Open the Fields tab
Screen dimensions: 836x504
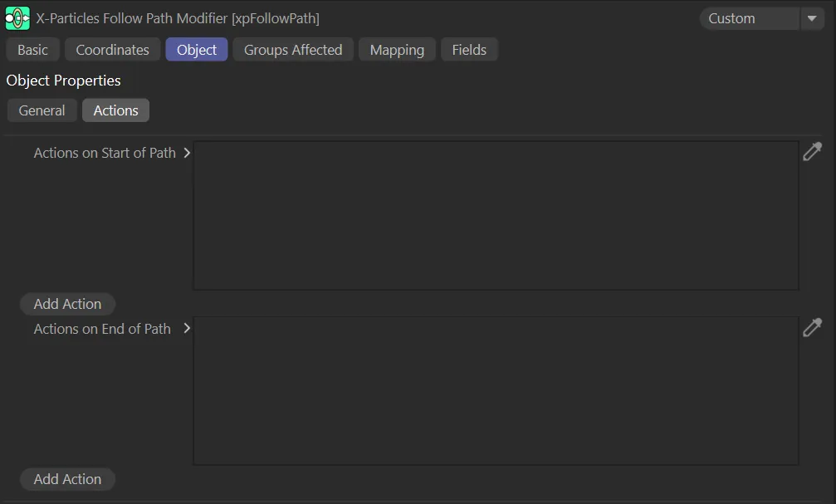[469, 50]
